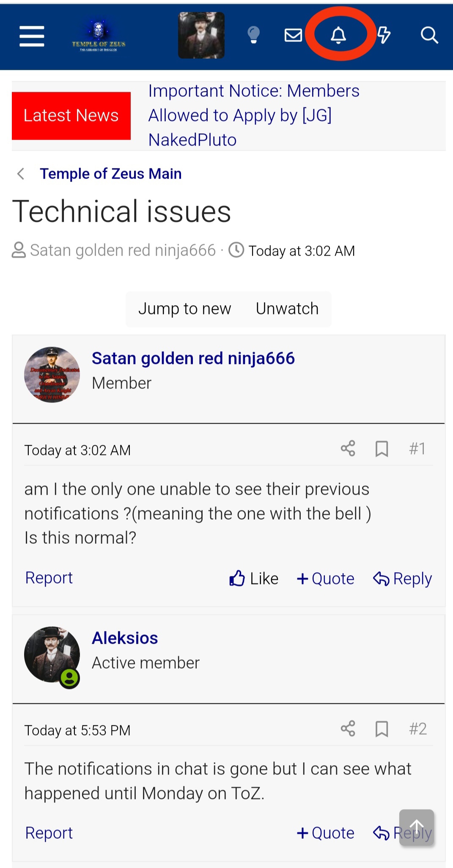Click the Temple of Zeus logo
453x868 pixels.
(99, 36)
